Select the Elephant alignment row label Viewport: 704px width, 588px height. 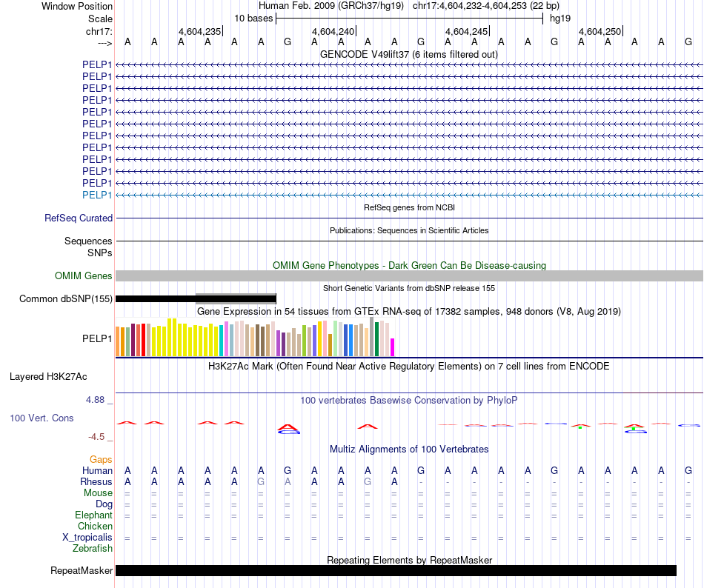pos(93,515)
